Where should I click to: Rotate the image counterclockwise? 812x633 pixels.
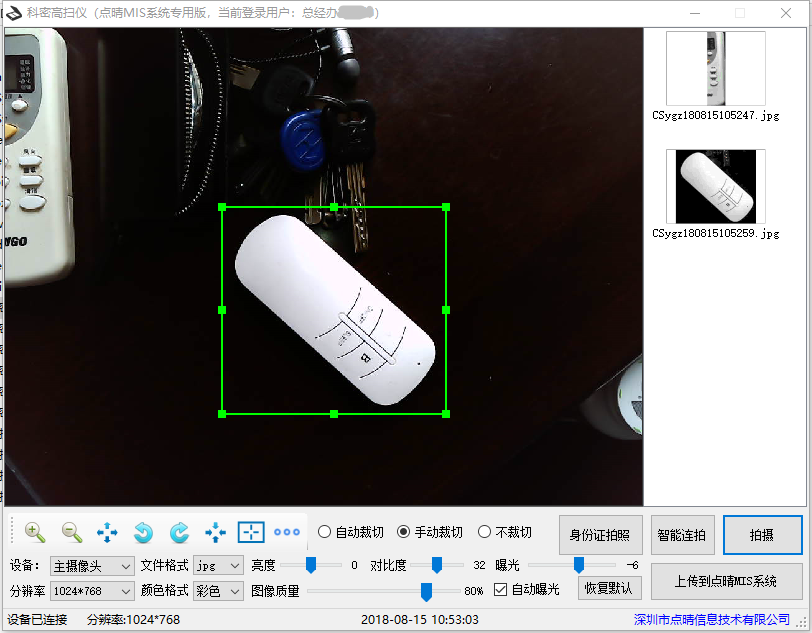click(x=143, y=532)
